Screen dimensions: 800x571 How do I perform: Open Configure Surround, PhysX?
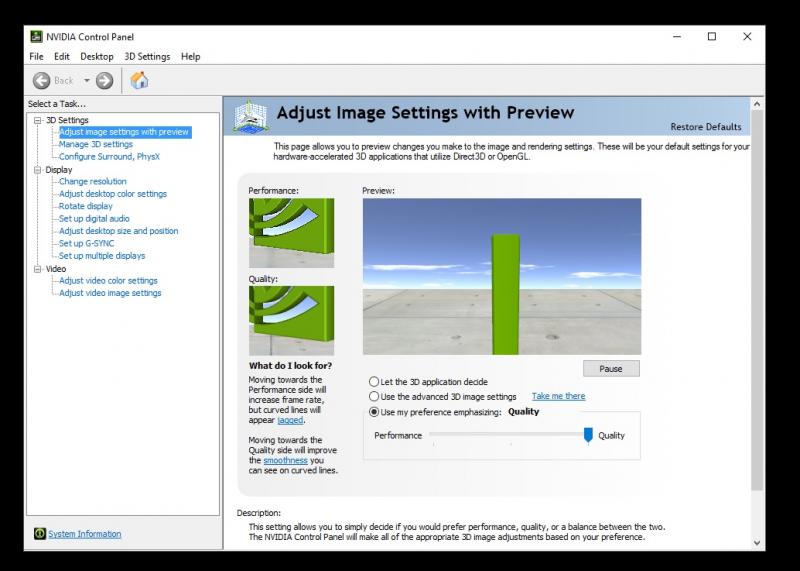coord(109,157)
